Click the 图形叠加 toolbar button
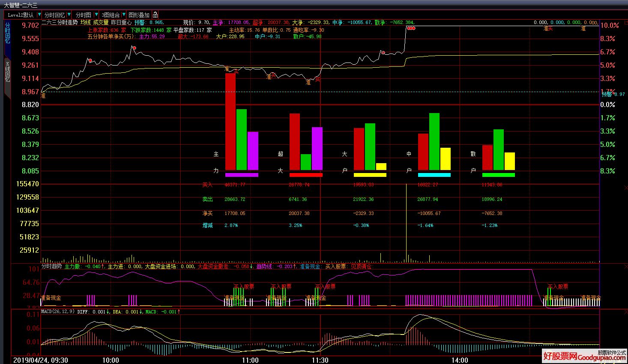This screenshot has height=364, width=628. click(139, 15)
